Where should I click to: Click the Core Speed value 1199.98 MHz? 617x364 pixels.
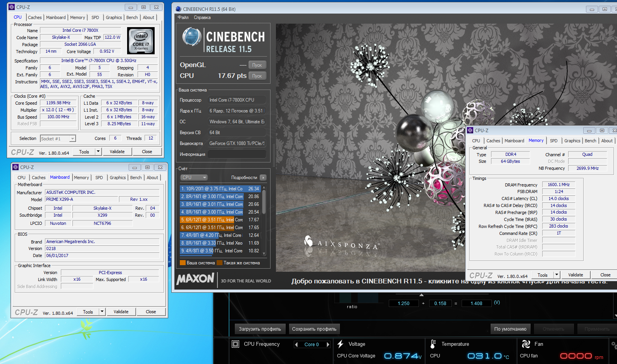(x=59, y=103)
